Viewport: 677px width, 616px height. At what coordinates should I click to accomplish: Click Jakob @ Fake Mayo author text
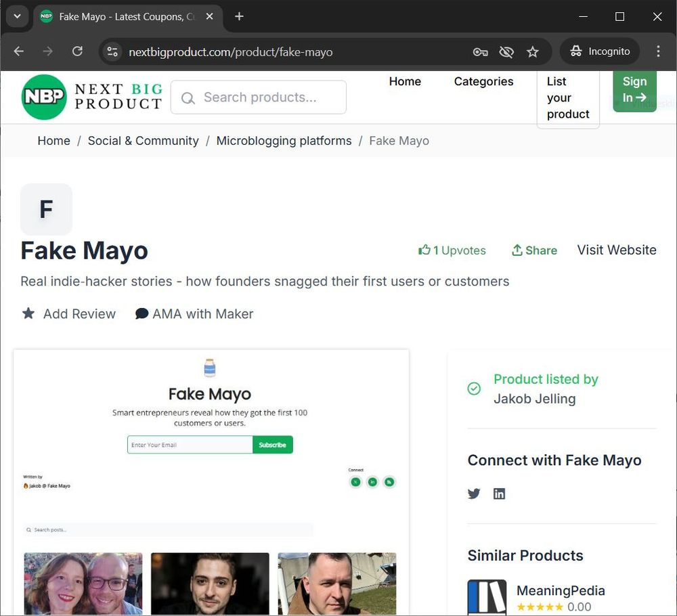tap(47, 485)
